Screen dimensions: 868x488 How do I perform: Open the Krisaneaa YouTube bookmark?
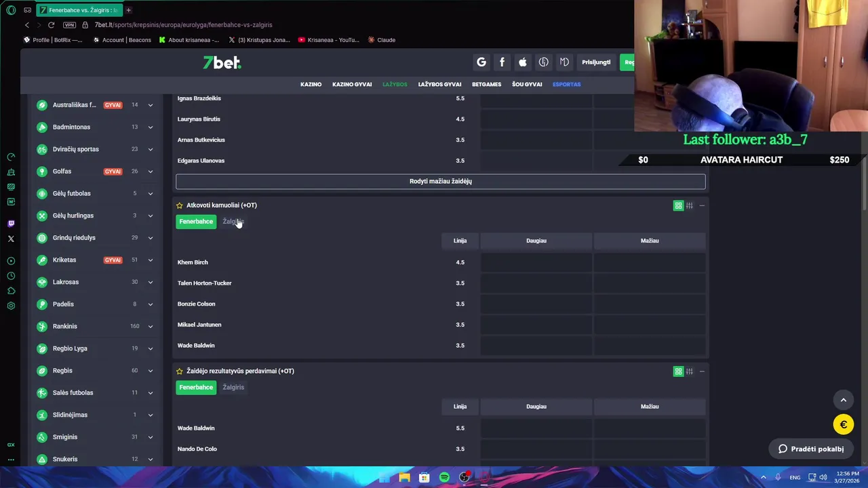tap(328, 40)
